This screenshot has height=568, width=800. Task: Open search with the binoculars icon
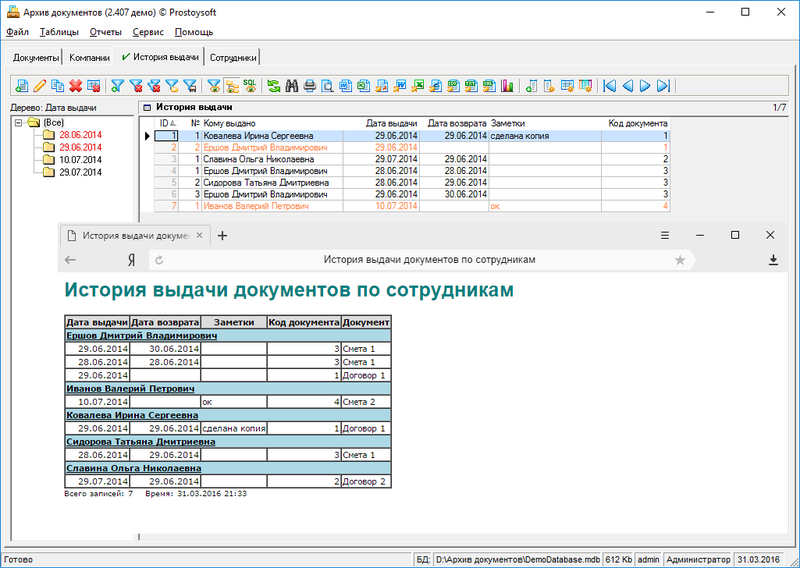[292, 86]
